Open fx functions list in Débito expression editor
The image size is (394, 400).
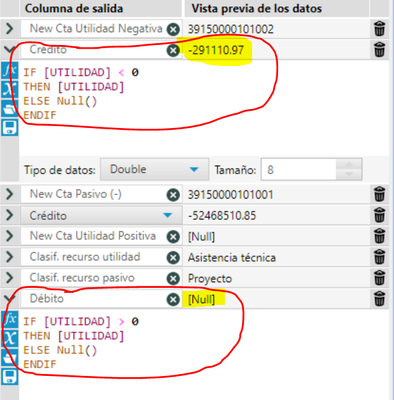[x=10, y=320]
